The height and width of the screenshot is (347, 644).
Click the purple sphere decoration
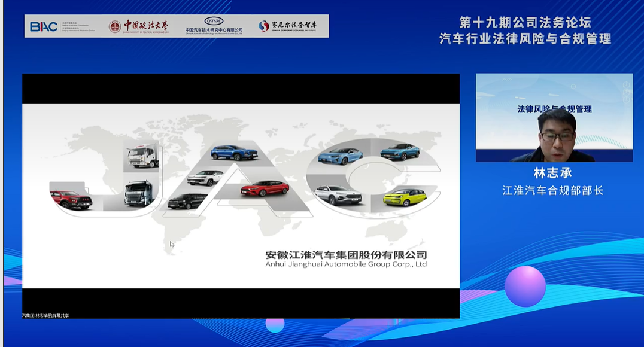point(525,286)
